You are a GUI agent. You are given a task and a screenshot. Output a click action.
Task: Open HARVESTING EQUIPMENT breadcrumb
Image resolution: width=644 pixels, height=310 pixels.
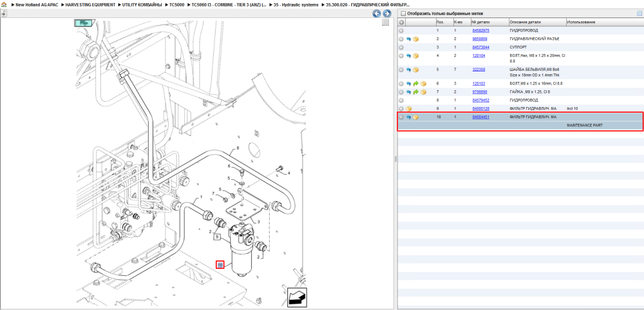point(90,5)
